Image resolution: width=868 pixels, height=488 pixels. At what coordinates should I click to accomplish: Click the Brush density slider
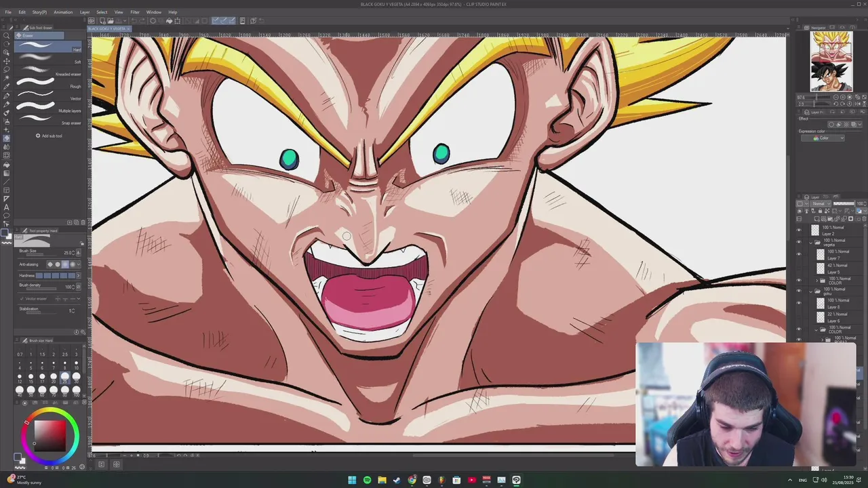click(41, 289)
